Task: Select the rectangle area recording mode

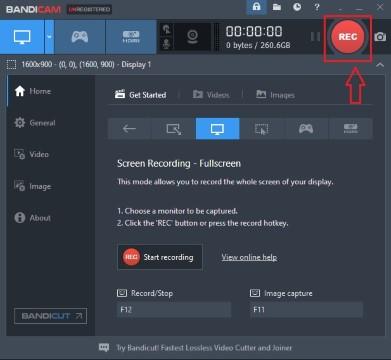Action: click(x=174, y=129)
